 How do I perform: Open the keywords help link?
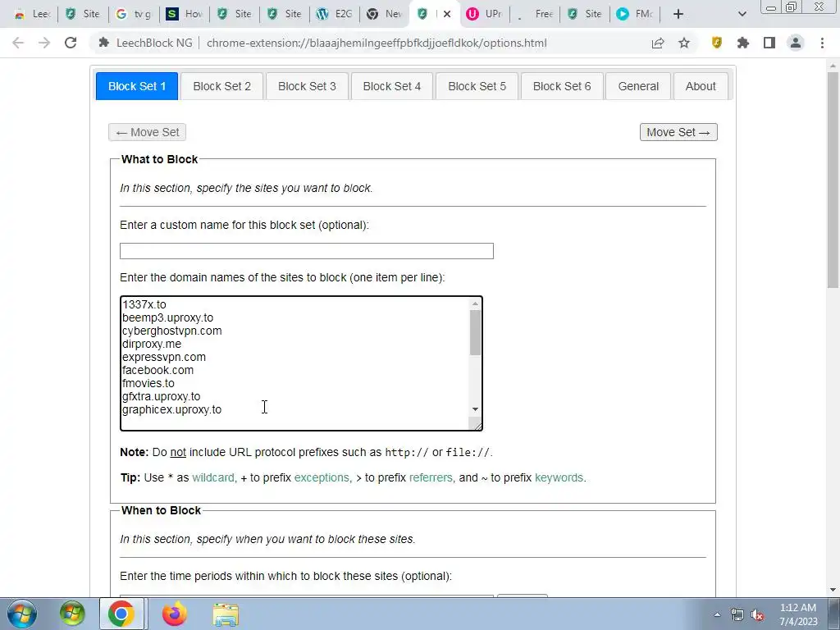[x=559, y=477]
